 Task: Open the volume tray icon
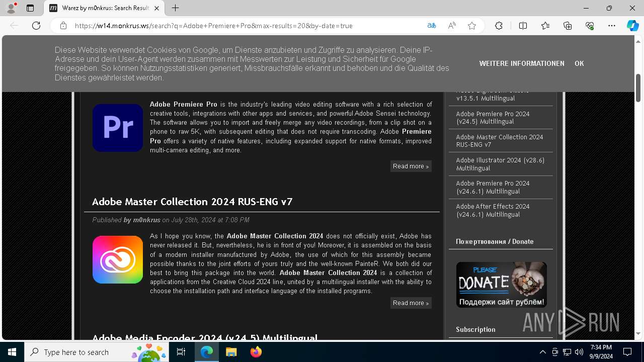click(x=579, y=352)
